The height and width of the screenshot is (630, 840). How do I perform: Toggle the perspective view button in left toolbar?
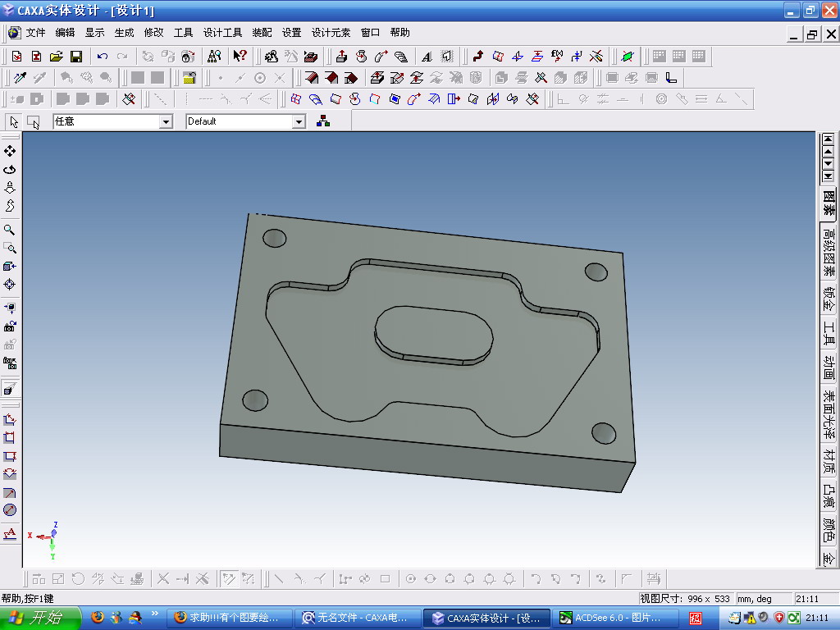click(10, 389)
